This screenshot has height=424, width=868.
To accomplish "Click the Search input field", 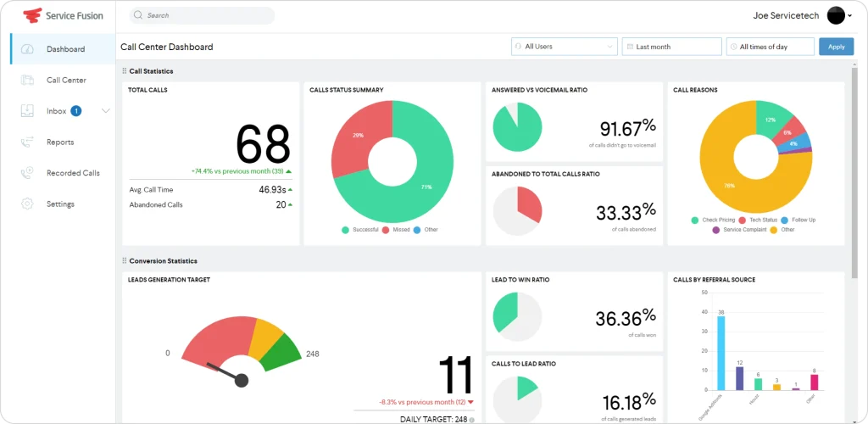I will pos(202,15).
